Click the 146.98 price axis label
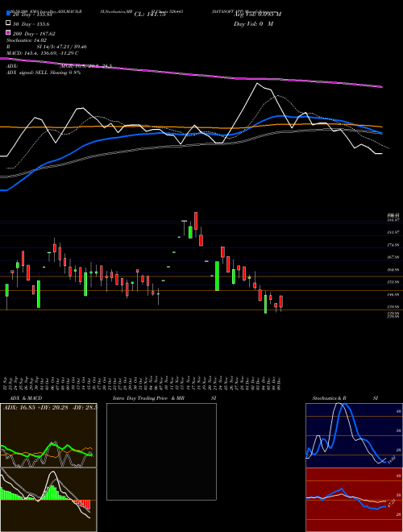The height and width of the screenshot is (532, 403). (x=394, y=294)
